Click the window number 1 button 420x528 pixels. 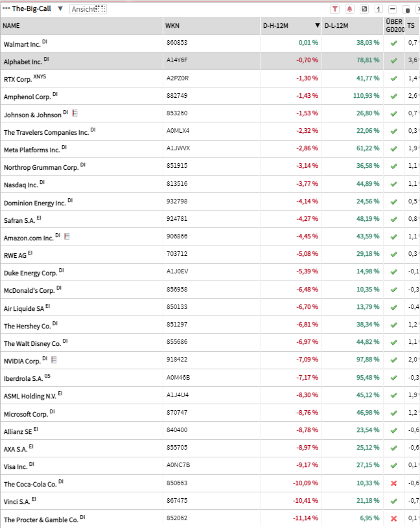[378, 9]
